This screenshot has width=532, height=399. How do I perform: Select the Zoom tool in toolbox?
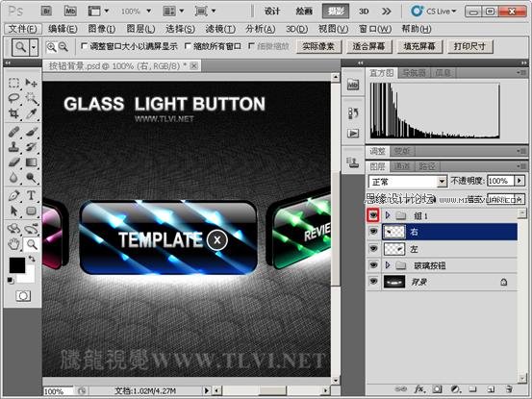31,244
